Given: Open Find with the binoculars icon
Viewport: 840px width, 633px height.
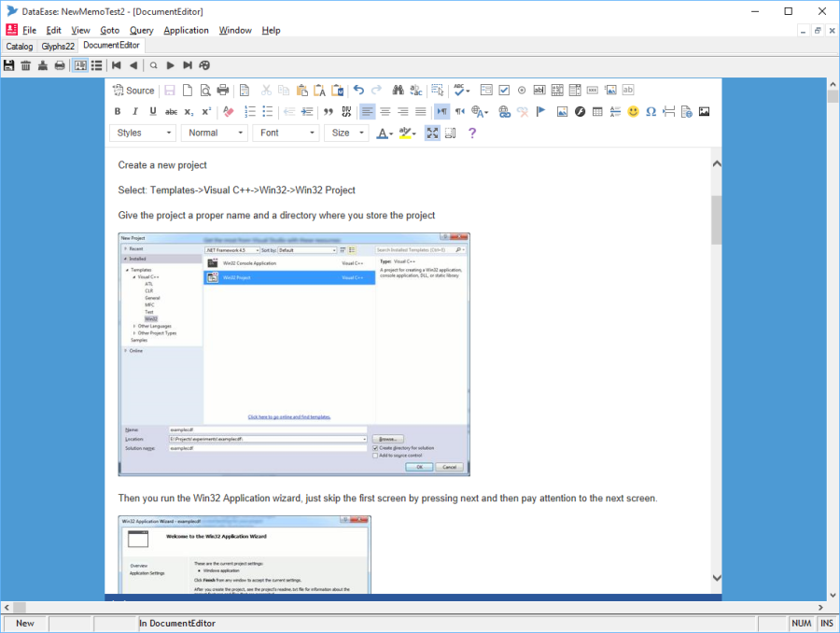Looking at the screenshot, I should click(x=398, y=90).
